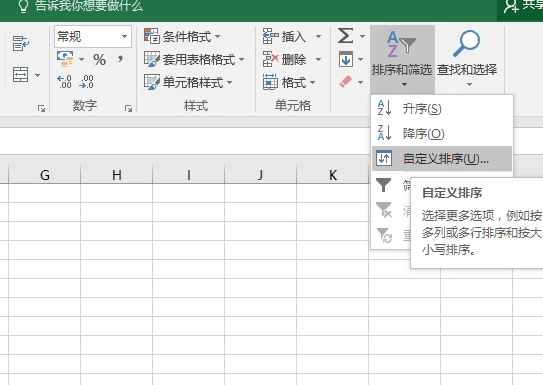The width and height of the screenshot is (543, 385).
Task: Open 单元格样式 cell styles menu
Action: pyautogui.click(x=188, y=82)
